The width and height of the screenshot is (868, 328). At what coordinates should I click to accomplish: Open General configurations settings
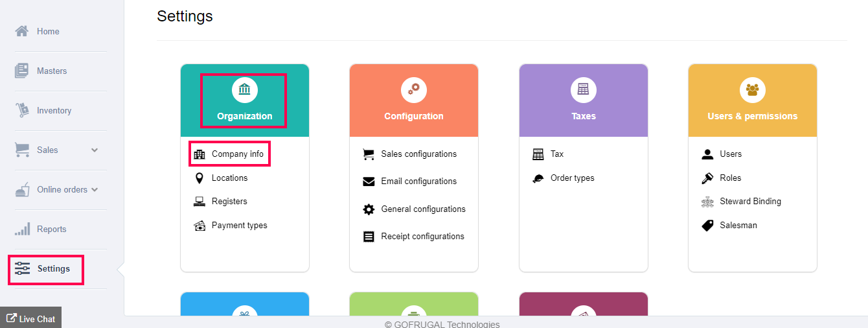coord(423,209)
